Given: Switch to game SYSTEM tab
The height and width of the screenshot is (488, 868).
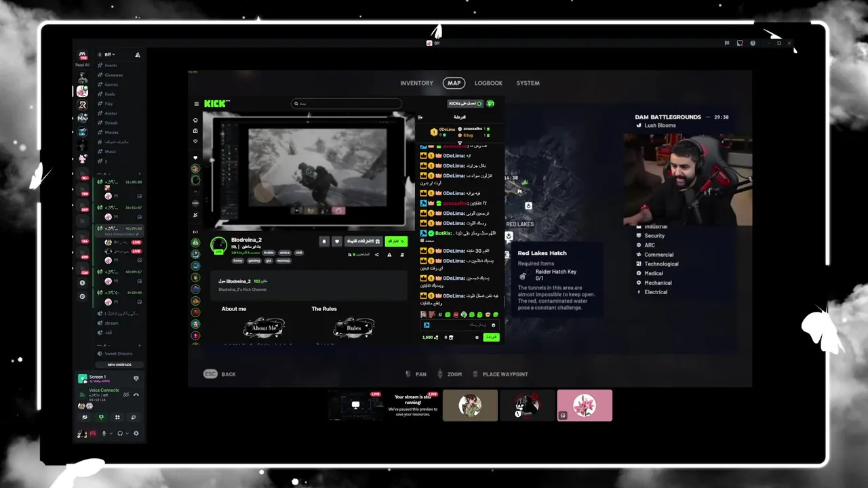Looking at the screenshot, I should coord(528,83).
